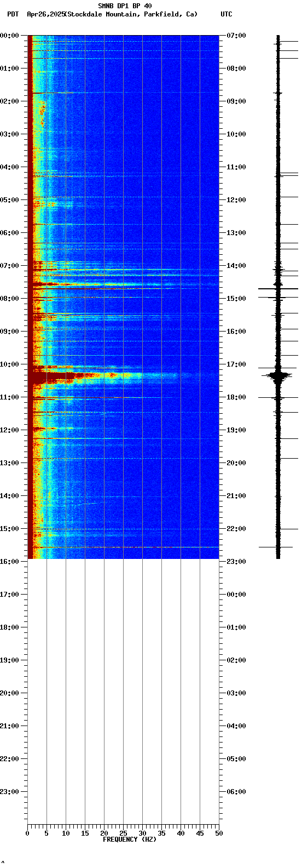Image resolution: width=302 pixels, height=868 pixels.
Task: Click the PDT axis label "10:00"
Action: point(10,364)
